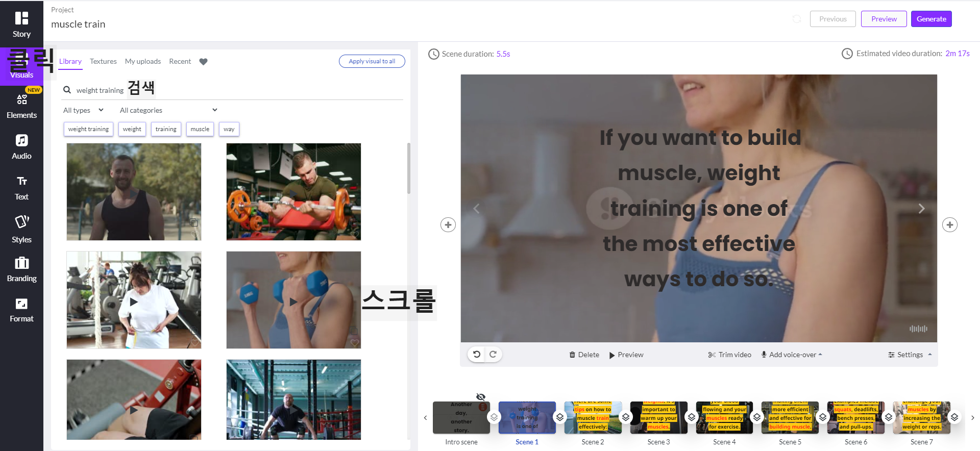Open the Audio panel

pos(21,147)
